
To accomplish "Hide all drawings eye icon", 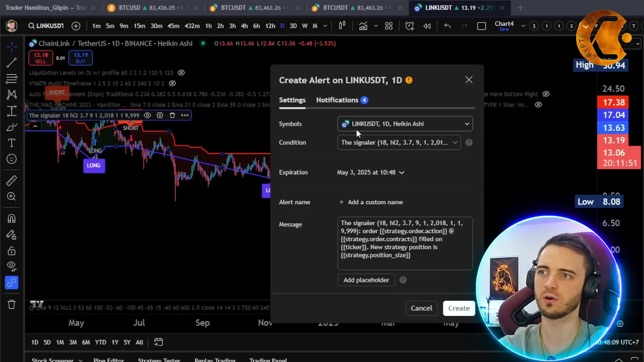I will (x=12, y=266).
